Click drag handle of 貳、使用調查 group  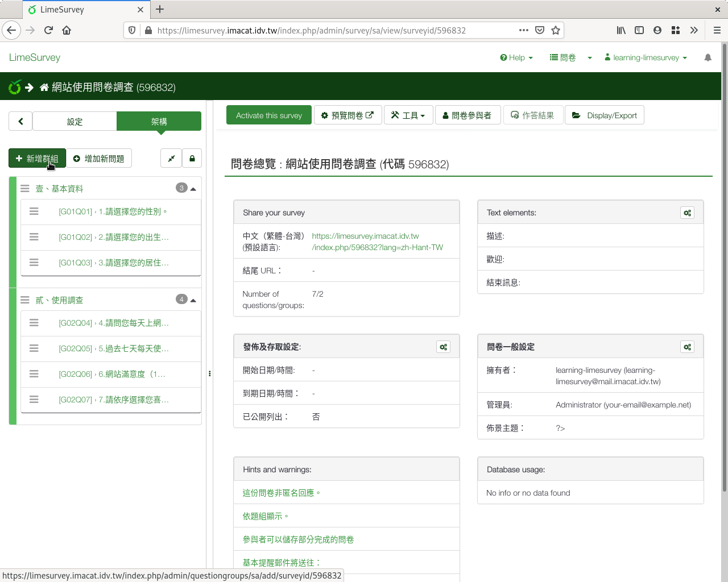coord(25,300)
